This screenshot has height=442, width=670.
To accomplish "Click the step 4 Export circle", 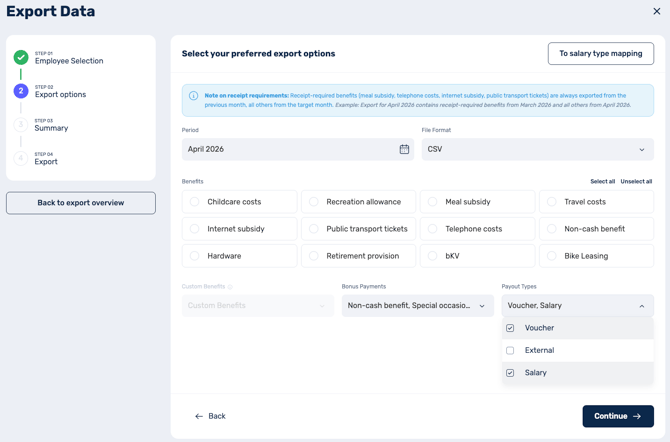I will tap(21, 158).
